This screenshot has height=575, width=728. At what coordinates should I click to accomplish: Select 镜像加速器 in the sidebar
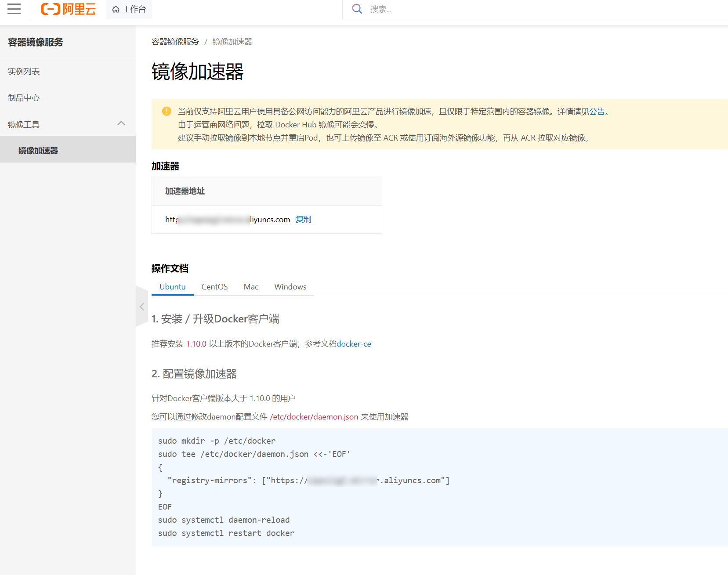[38, 150]
